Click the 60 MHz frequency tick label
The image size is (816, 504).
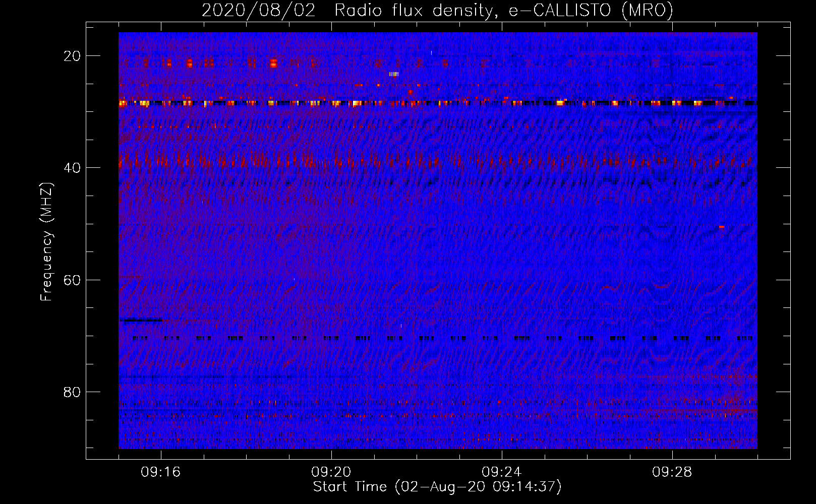point(73,280)
